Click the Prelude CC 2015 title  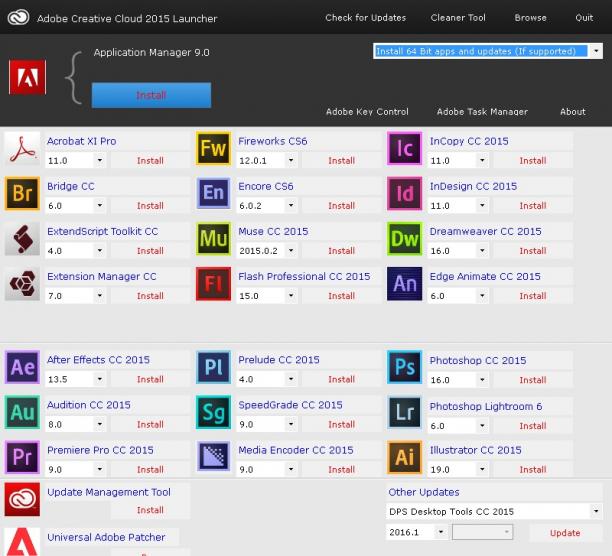point(279,360)
